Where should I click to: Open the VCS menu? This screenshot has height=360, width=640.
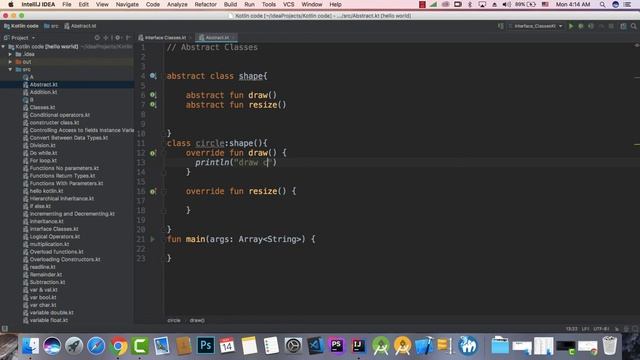coord(289,4)
